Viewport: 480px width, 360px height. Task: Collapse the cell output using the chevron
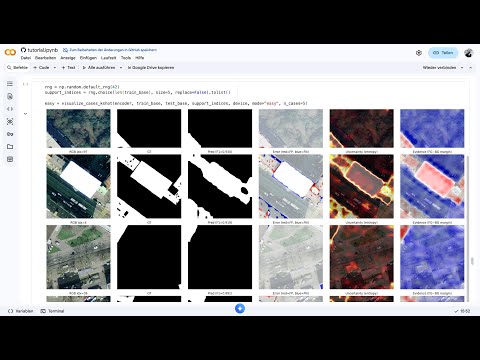[x=25, y=114]
